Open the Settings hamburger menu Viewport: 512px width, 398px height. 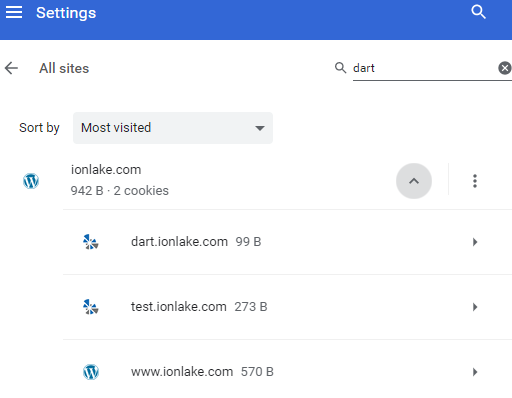14,12
